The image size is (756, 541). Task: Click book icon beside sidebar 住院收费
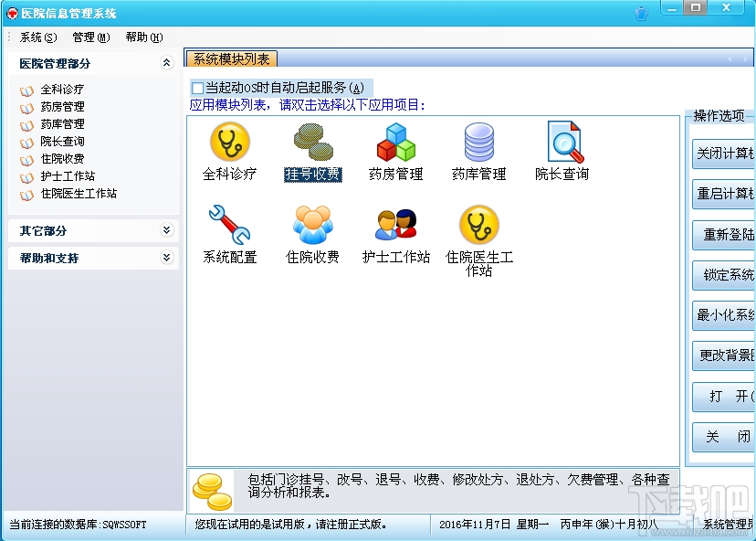27,160
